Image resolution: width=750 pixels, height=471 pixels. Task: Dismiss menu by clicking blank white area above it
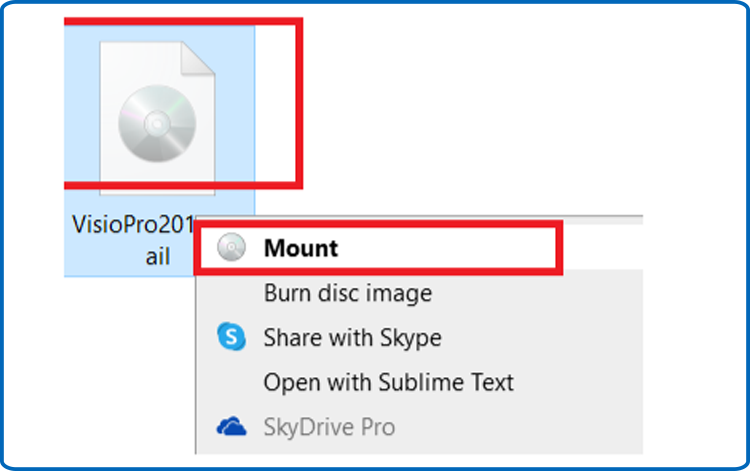click(478, 120)
